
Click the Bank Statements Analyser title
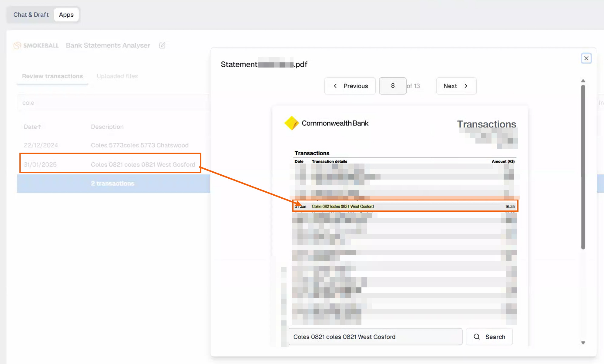click(108, 45)
